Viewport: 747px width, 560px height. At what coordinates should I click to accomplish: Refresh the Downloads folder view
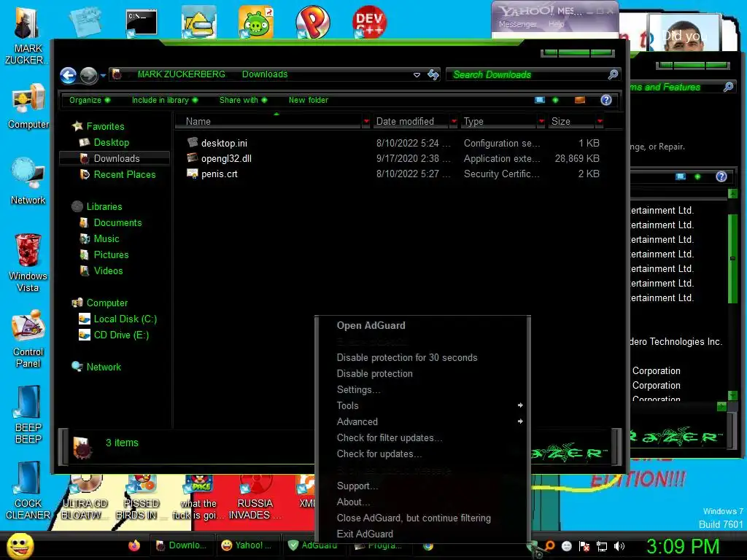tap(433, 74)
